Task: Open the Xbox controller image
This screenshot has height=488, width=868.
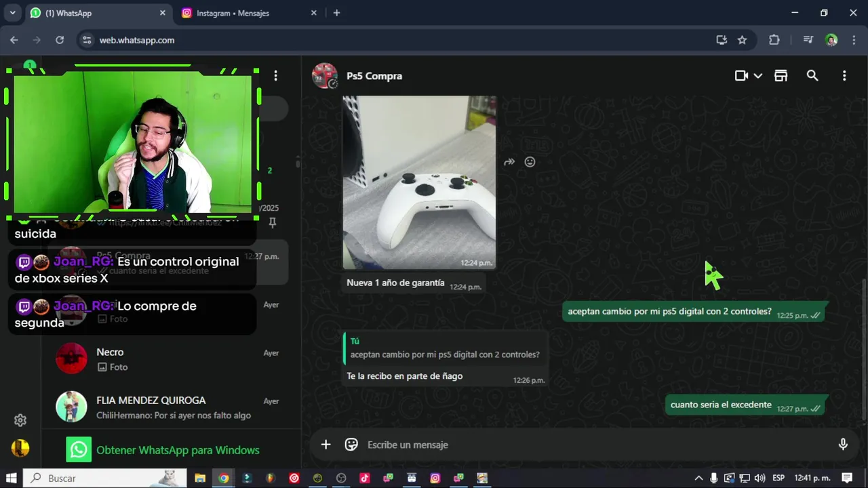Action: click(419, 182)
